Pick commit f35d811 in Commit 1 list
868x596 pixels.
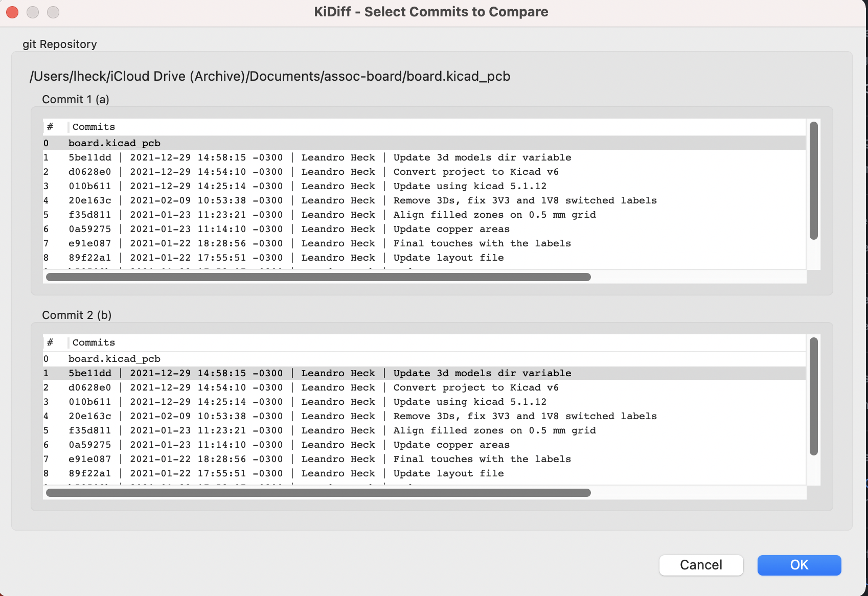coord(424,215)
